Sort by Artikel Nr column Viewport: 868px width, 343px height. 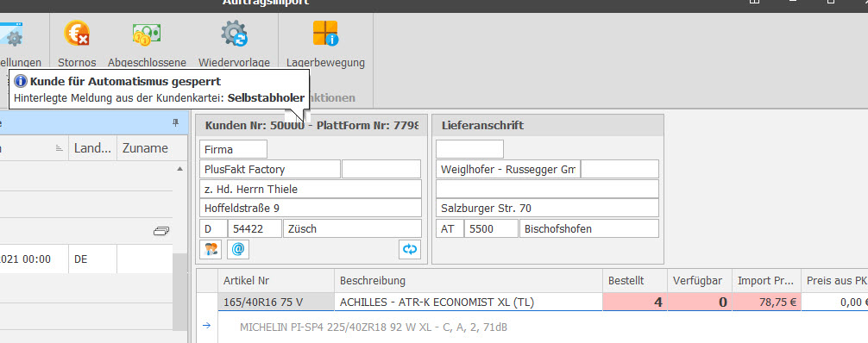click(276, 281)
